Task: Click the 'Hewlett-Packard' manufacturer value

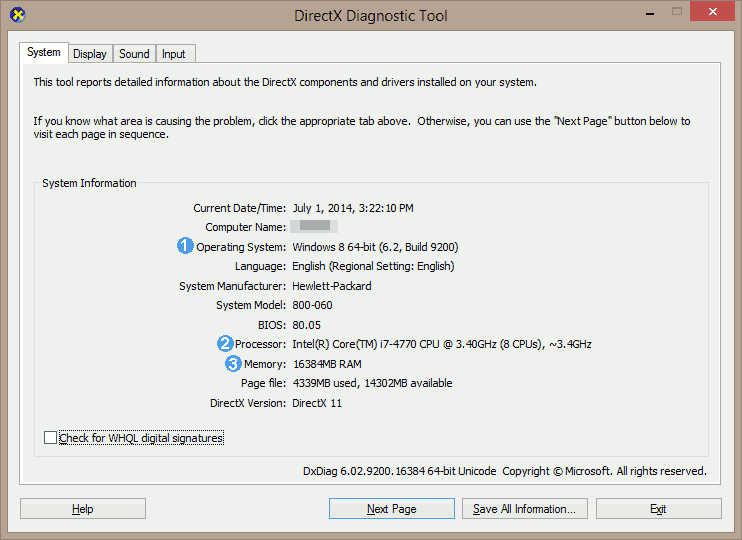Action: [x=332, y=286]
